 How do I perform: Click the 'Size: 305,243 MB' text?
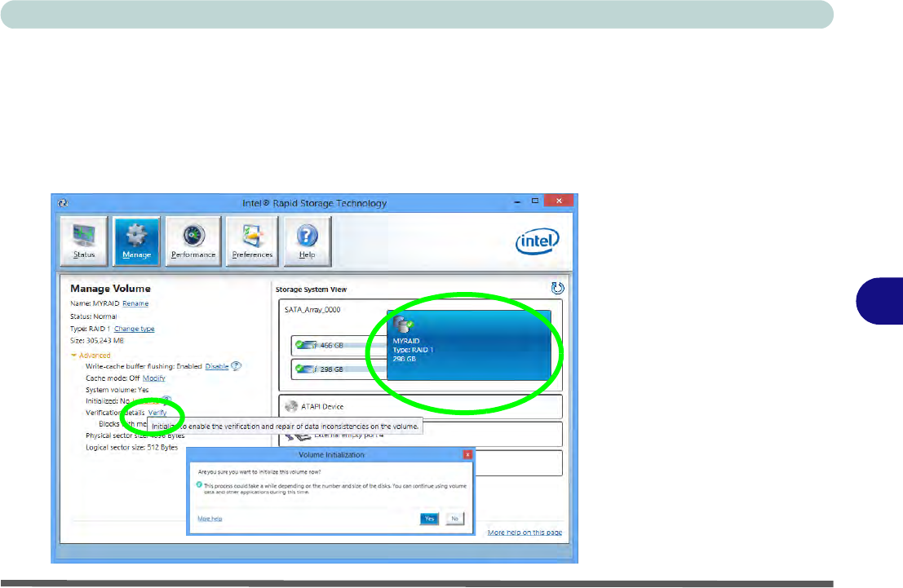[x=97, y=341]
